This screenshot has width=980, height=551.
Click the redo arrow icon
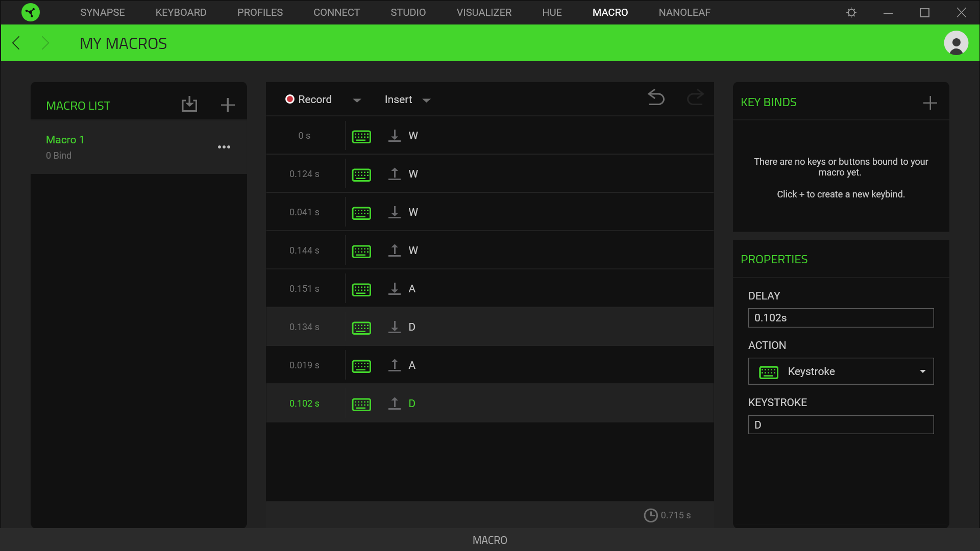point(695,97)
